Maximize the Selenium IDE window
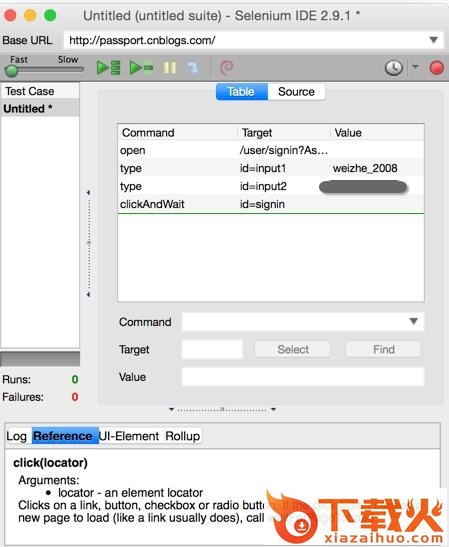 click(50, 15)
